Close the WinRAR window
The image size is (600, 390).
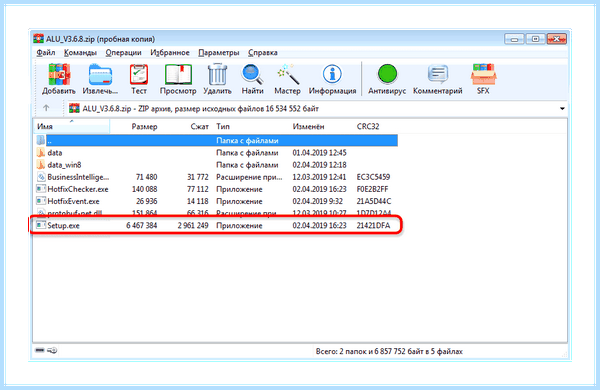coord(556,39)
